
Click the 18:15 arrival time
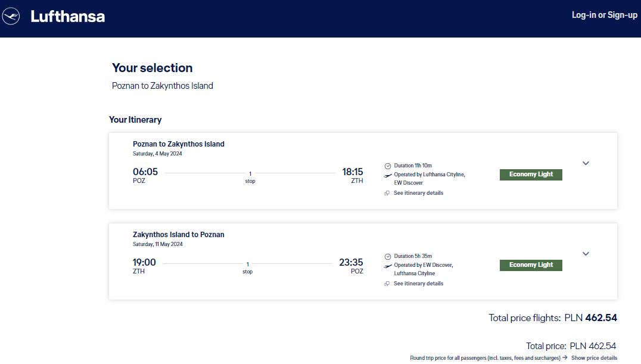pos(353,172)
